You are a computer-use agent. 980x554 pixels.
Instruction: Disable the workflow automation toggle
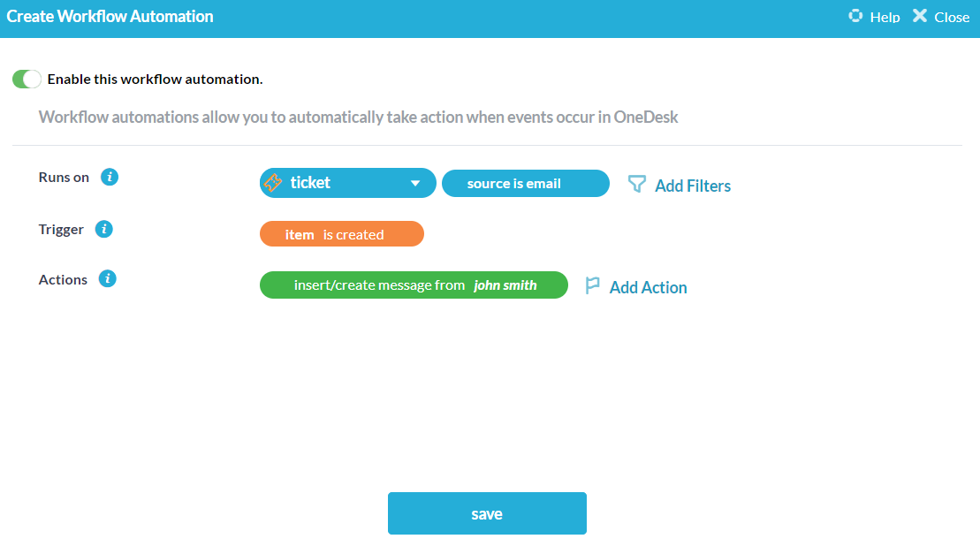click(27, 80)
